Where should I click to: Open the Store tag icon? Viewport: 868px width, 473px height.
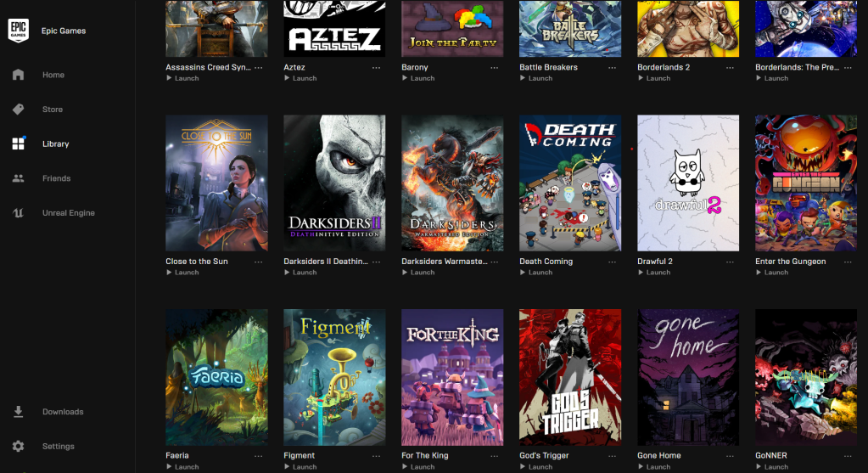pos(19,109)
